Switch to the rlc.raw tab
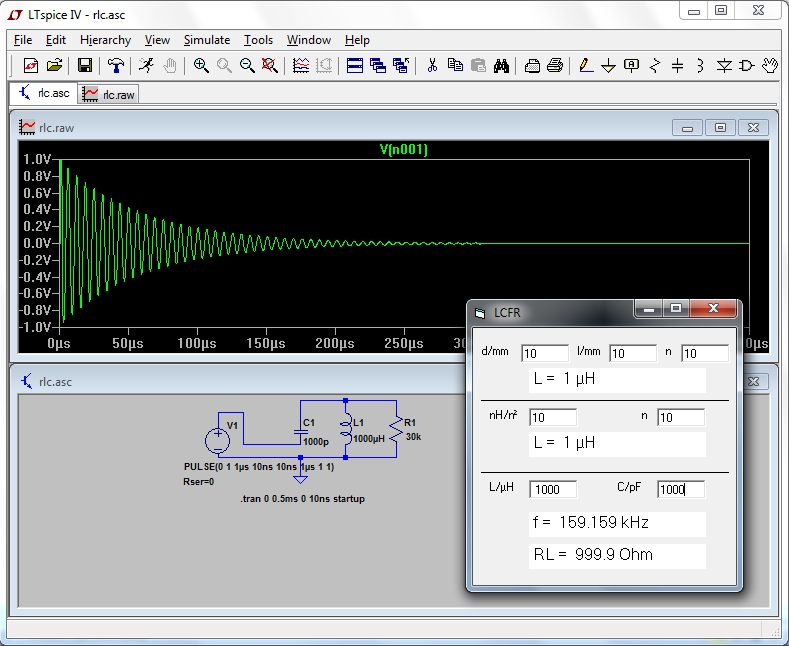 click(x=109, y=94)
